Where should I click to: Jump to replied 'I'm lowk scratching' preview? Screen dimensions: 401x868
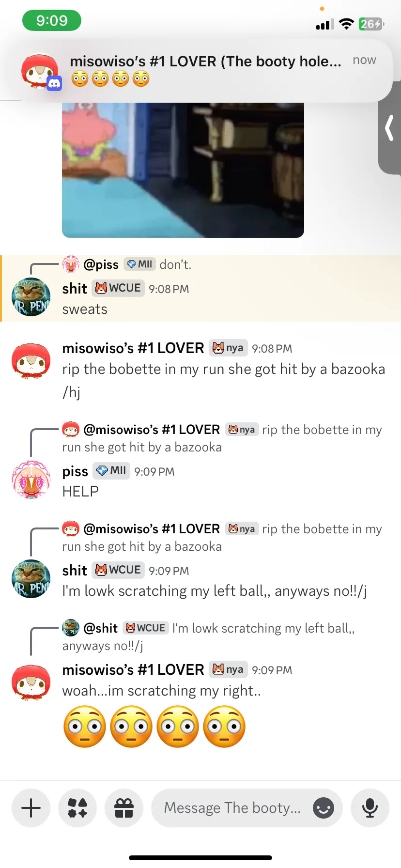tap(208, 637)
